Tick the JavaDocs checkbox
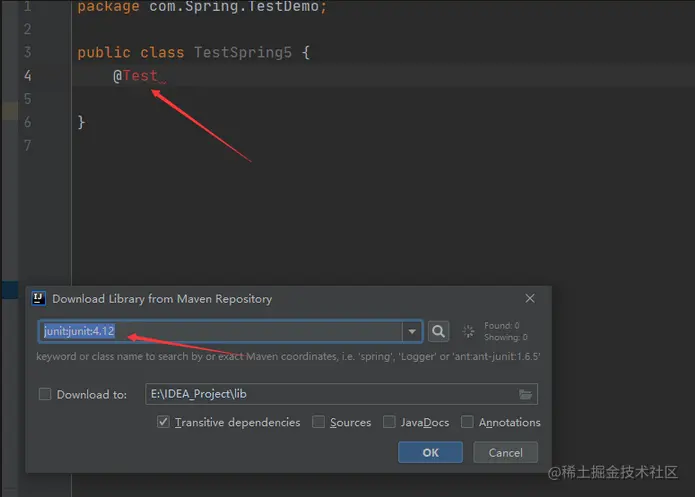 (389, 422)
